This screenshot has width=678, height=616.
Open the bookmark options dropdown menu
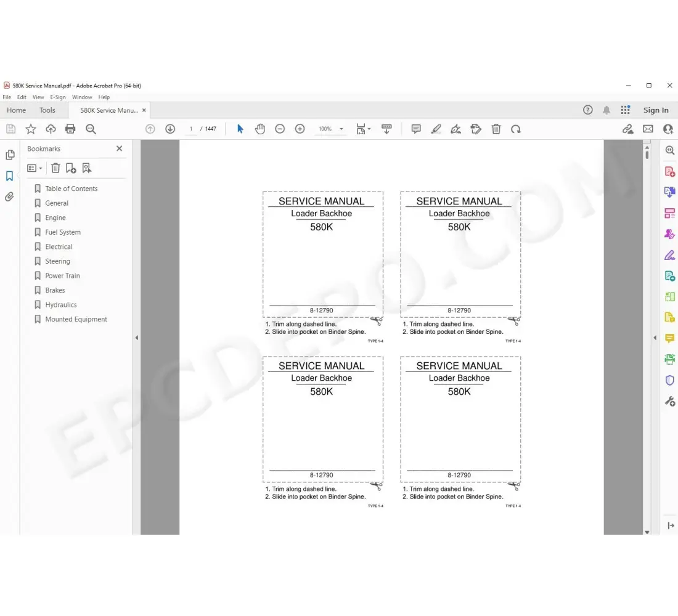pyautogui.click(x=35, y=168)
